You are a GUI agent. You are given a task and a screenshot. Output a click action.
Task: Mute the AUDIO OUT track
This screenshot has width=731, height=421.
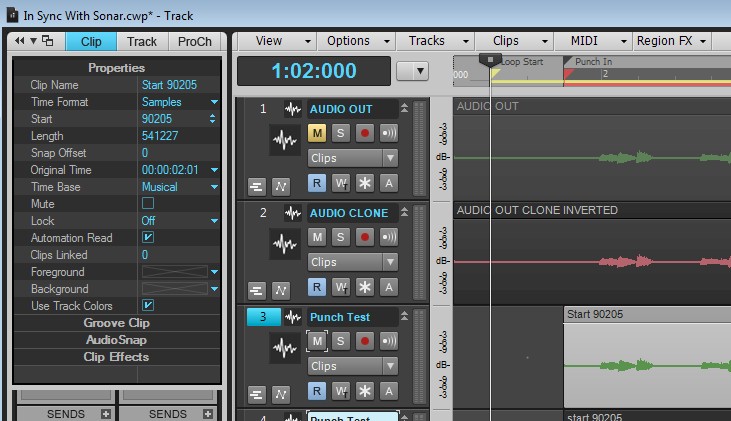coord(317,133)
